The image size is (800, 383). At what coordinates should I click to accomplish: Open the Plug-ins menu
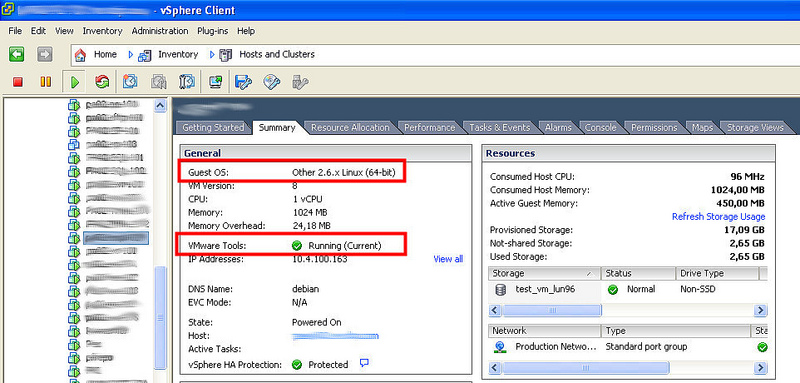[213, 31]
